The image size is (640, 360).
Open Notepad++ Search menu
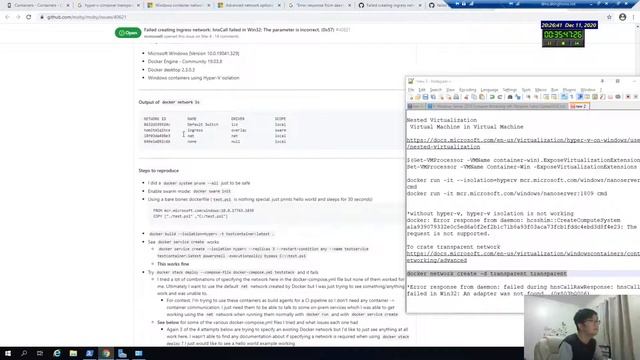click(x=436, y=90)
